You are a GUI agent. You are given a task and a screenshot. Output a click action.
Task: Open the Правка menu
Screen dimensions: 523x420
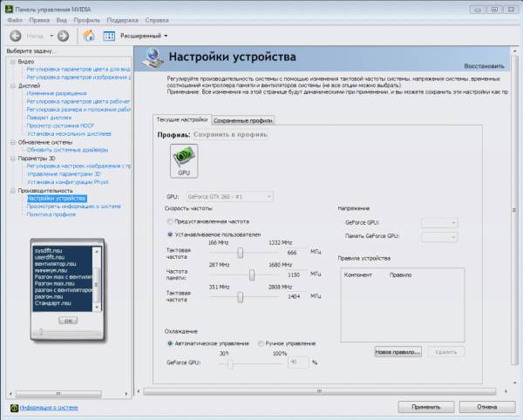click(x=39, y=20)
